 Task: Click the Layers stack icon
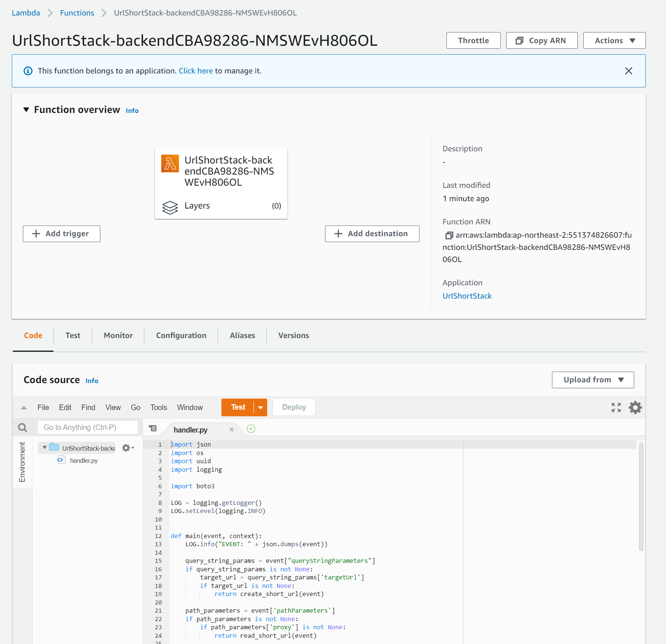(170, 207)
